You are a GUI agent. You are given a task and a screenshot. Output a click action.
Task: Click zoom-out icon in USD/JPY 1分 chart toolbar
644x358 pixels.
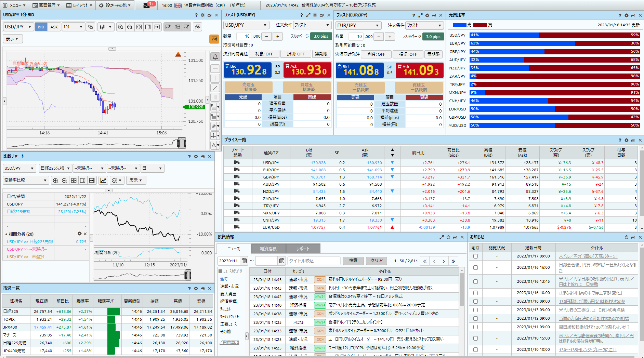[x=130, y=27]
